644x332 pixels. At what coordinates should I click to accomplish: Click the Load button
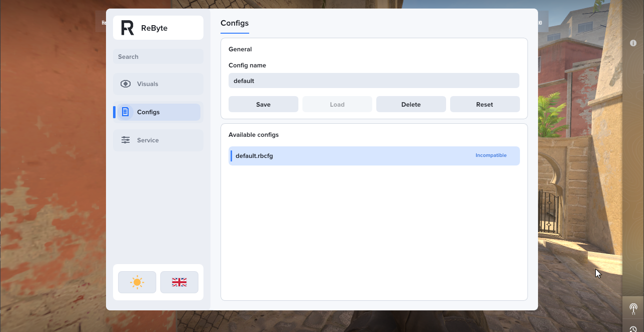click(x=337, y=104)
